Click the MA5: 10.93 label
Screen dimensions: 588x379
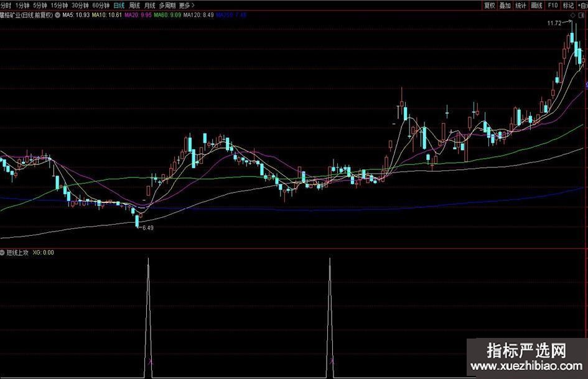tap(76, 15)
